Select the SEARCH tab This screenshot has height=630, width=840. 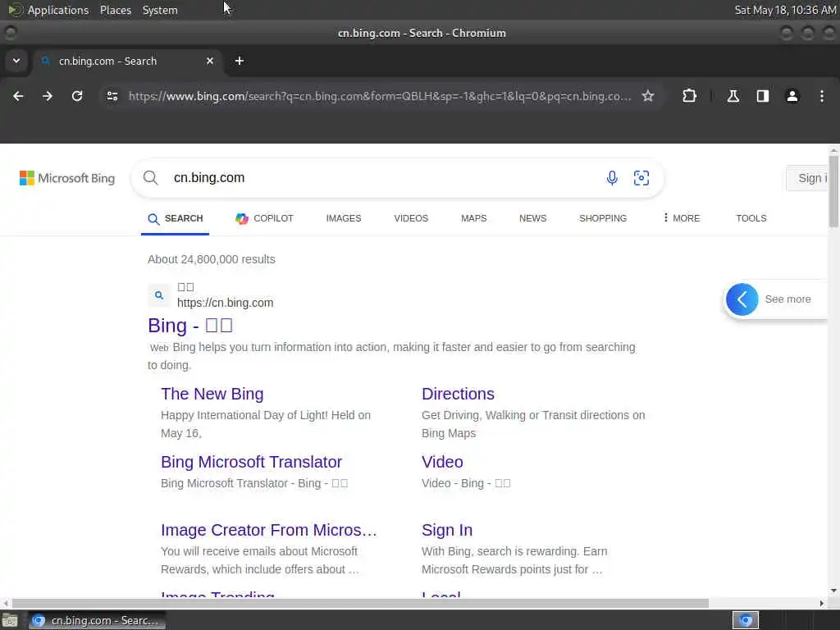click(x=176, y=218)
